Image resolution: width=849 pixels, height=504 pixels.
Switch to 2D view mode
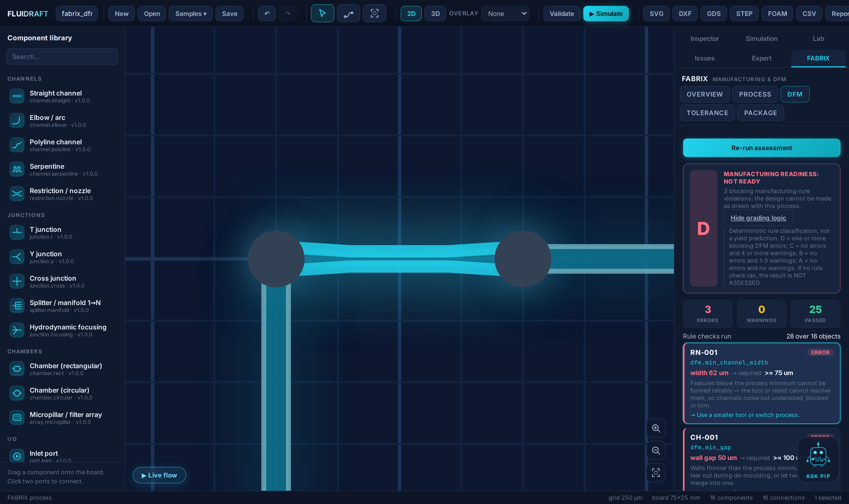(x=411, y=13)
